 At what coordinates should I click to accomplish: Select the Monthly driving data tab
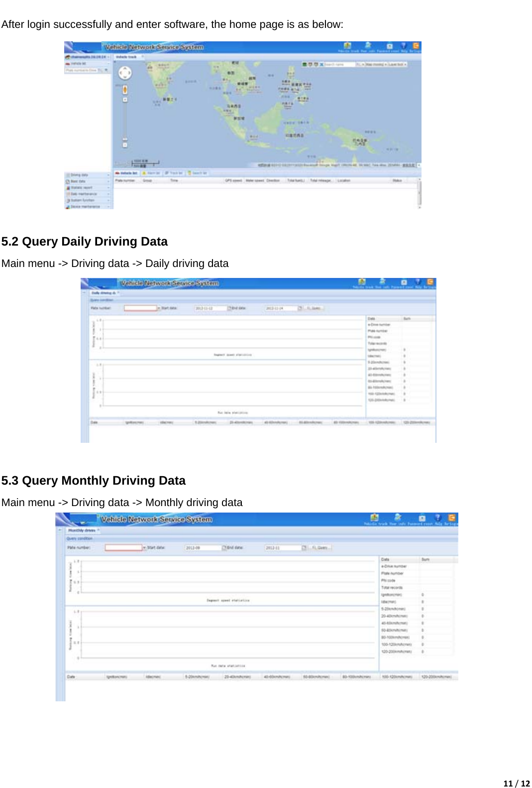pyautogui.click(x=84, y=530)
